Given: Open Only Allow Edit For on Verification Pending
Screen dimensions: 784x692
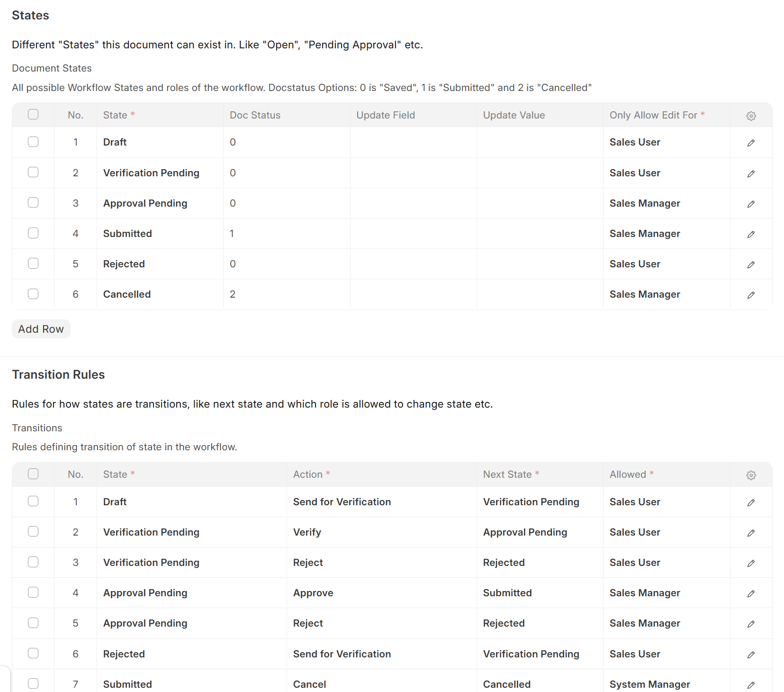Looking at the screenshot, I should (666, 173).
